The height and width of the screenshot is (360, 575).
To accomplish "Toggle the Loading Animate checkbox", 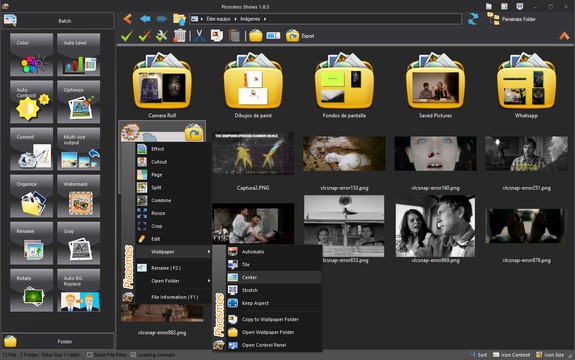I will pos(133,355).
